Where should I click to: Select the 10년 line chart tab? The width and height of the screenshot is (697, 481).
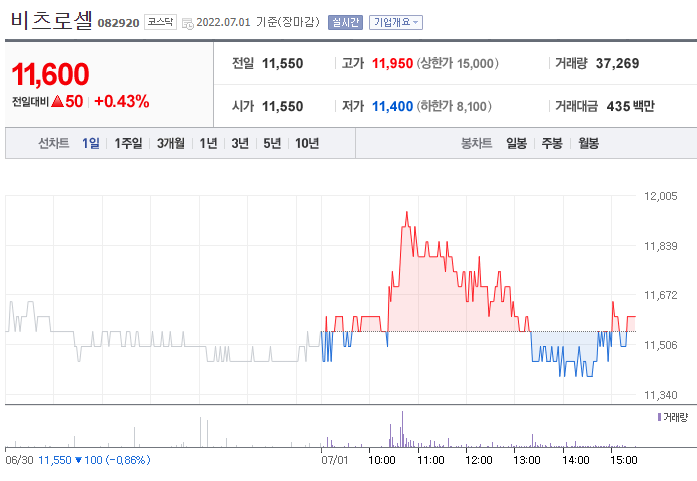pyautogui.click(x=307, y=143)
